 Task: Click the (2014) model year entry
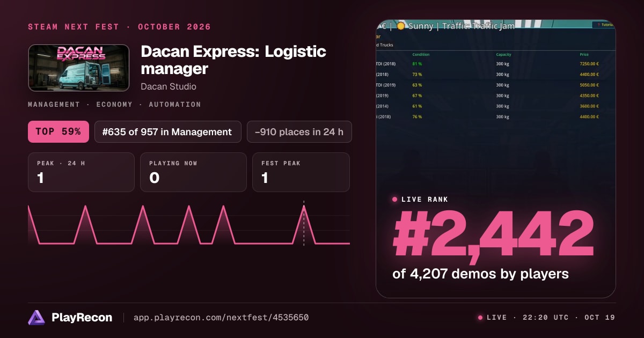pos(384,106)
